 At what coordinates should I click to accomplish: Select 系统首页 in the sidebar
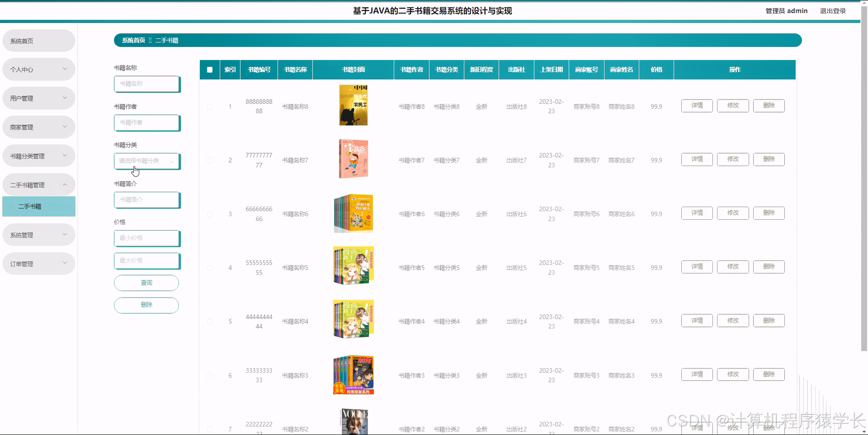38,40
